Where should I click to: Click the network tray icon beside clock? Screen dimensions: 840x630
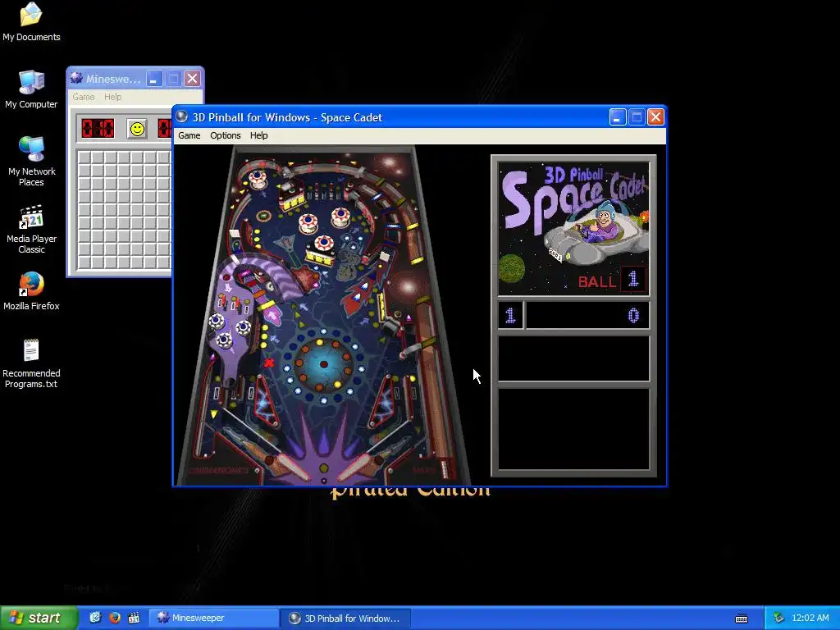pyautogui.click(x=778, y=619)
